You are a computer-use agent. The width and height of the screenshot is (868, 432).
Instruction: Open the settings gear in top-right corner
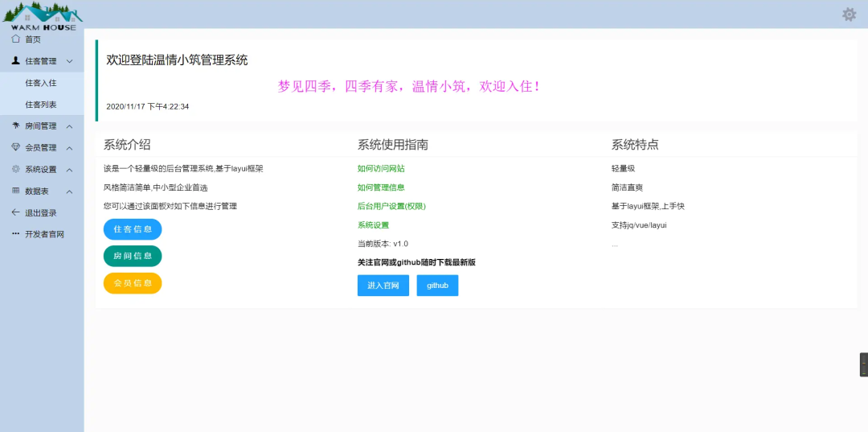coord(849,14)
